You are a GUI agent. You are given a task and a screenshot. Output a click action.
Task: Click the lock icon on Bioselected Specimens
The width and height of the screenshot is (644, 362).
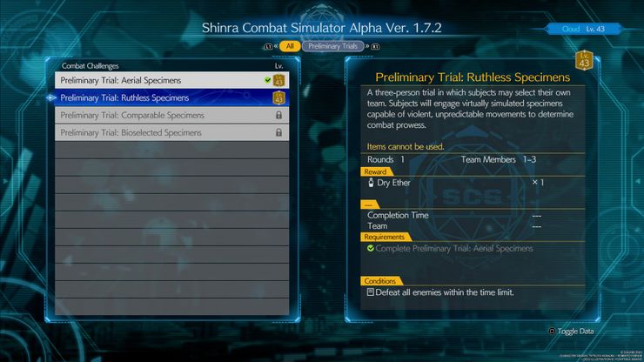[x=278, y=132]
